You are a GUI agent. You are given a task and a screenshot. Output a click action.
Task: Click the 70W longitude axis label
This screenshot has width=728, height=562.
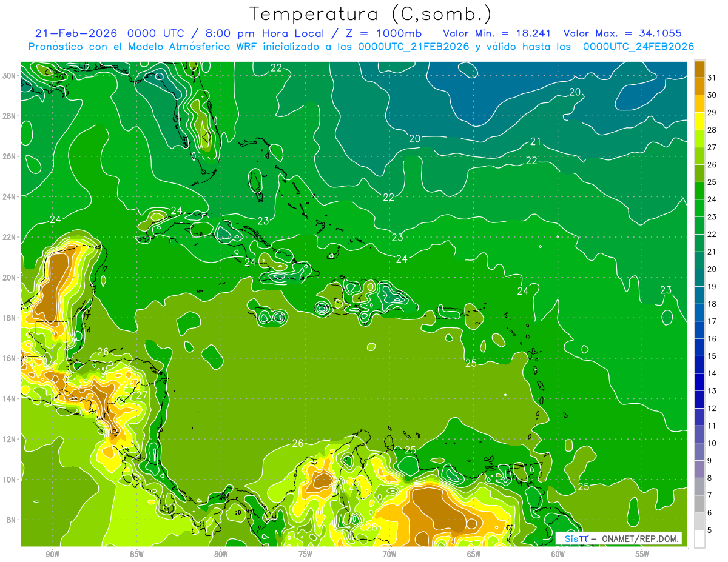point(389,554)
